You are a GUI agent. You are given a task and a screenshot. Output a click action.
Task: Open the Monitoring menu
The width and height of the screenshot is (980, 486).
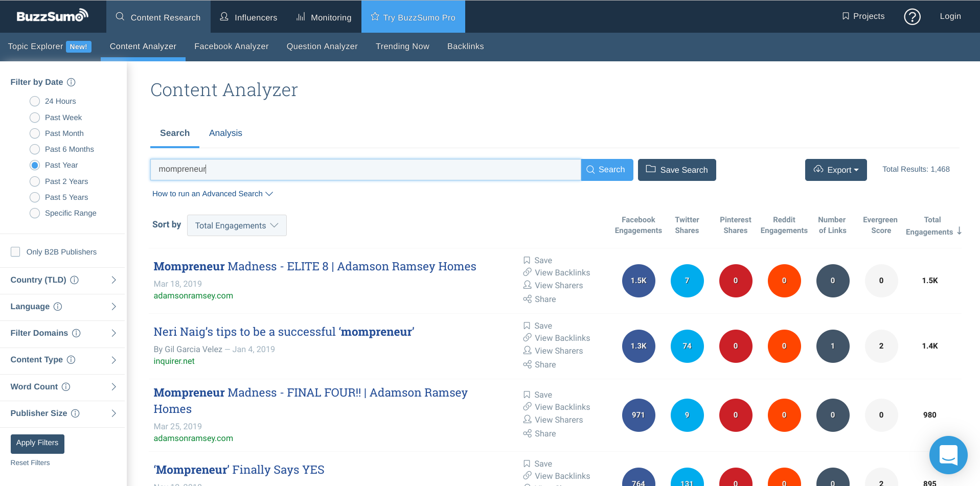coord(324,17)
